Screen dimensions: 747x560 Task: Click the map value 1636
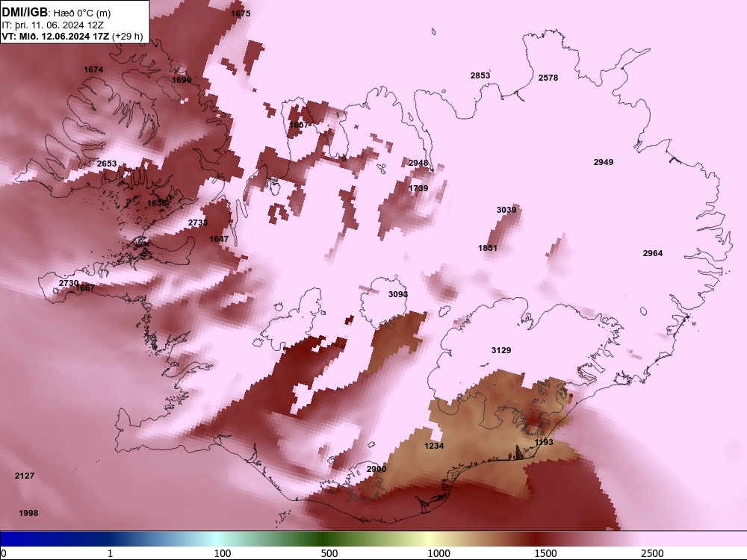pos(157,203)
